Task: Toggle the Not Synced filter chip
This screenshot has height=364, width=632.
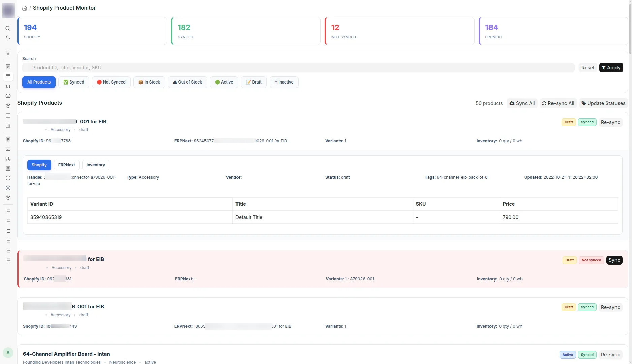Action: [111, 82]
